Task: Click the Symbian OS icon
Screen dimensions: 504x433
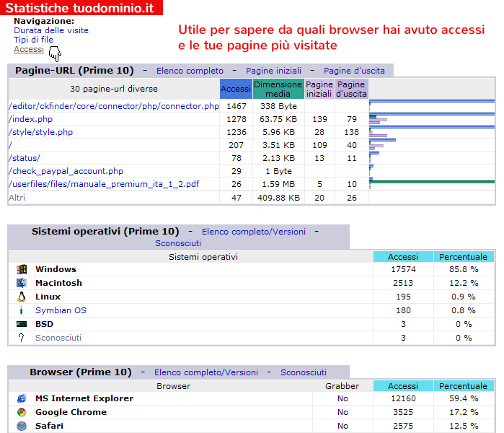Action: pos(22,310)
